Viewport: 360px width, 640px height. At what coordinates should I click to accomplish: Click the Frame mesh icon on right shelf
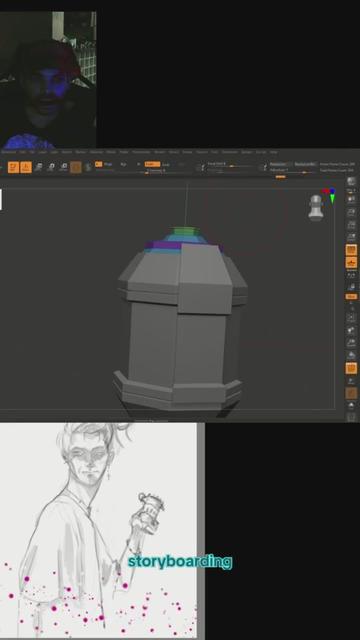(351, 317)
